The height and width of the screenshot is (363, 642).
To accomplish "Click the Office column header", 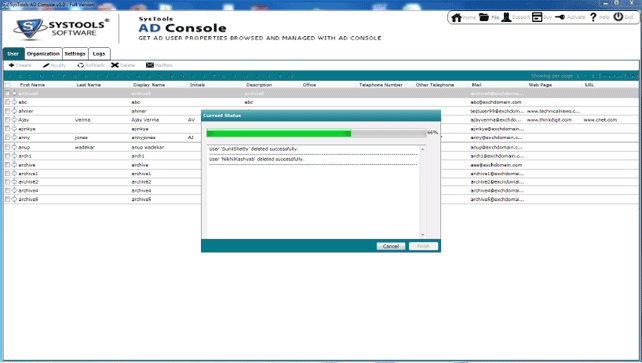I will [309, 85].
